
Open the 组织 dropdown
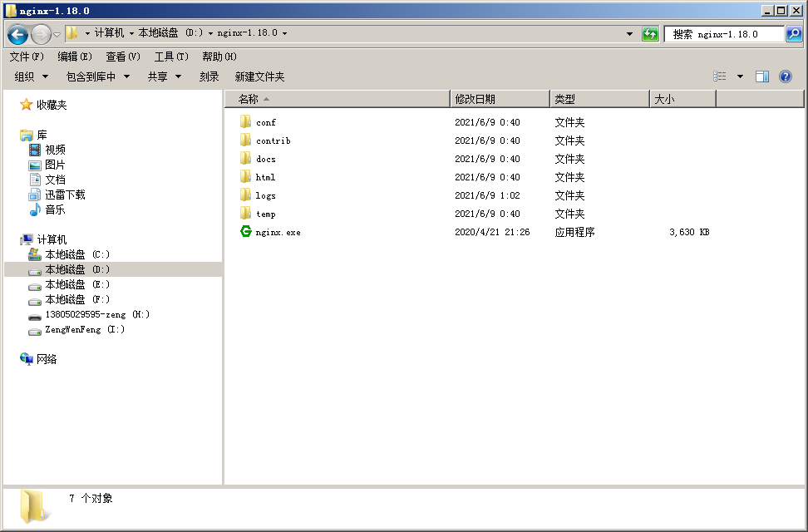(x=31, y=76)
